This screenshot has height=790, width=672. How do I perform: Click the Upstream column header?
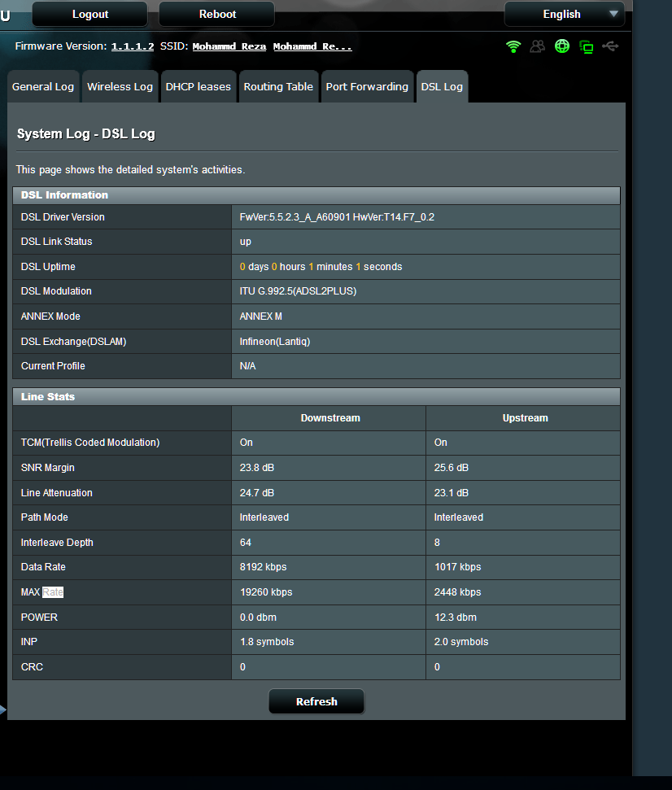pos(525,418)
